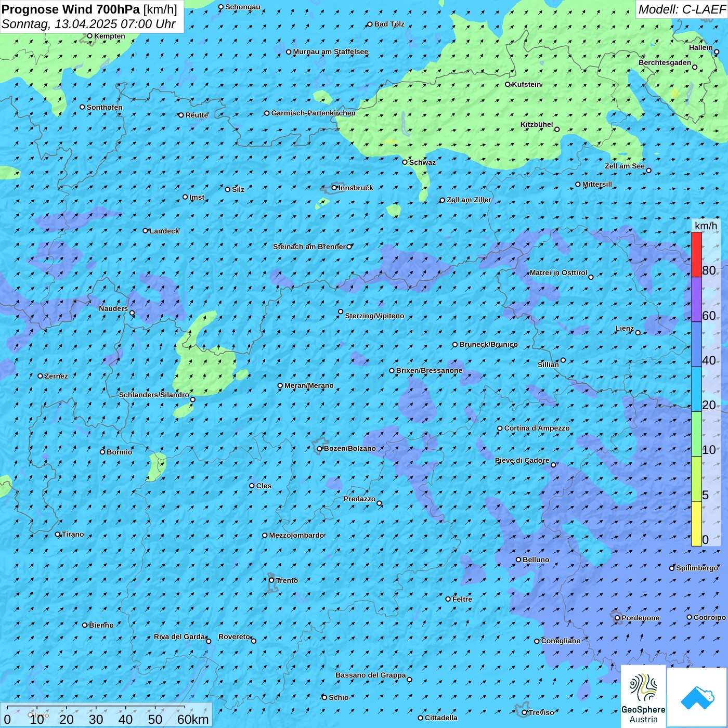The width and height of the screenshot is (728, 728).
Task: Select the Cortina d'Ampezzo marker
Action: click(500, 428)
